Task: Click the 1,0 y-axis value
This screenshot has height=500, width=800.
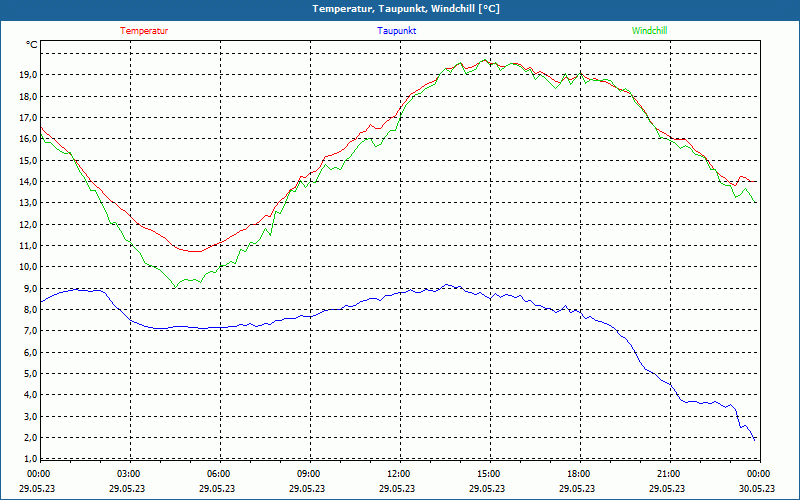Action: pyautogui.click(x=30, y=459)
